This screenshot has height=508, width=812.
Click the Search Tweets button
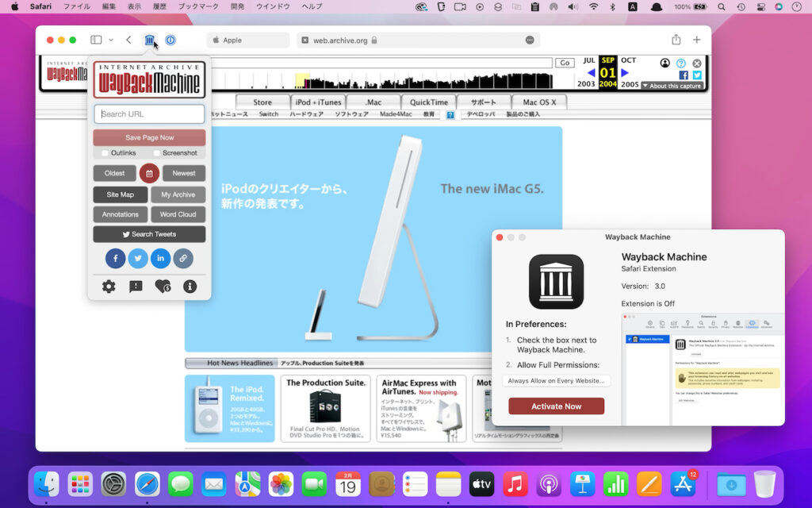149,234
